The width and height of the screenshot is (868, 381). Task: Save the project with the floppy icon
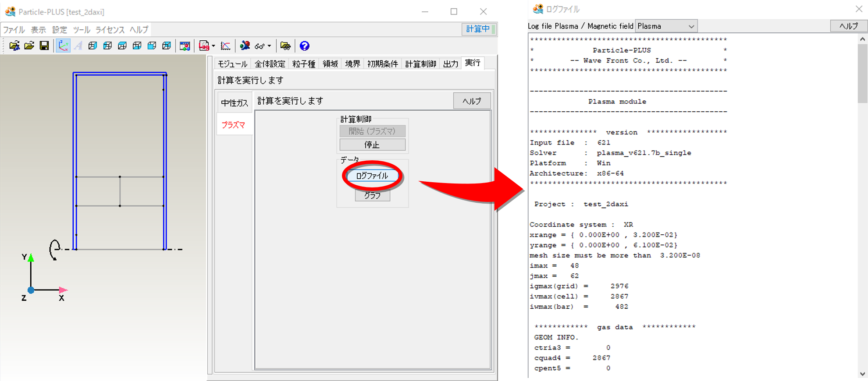(44, 46)
